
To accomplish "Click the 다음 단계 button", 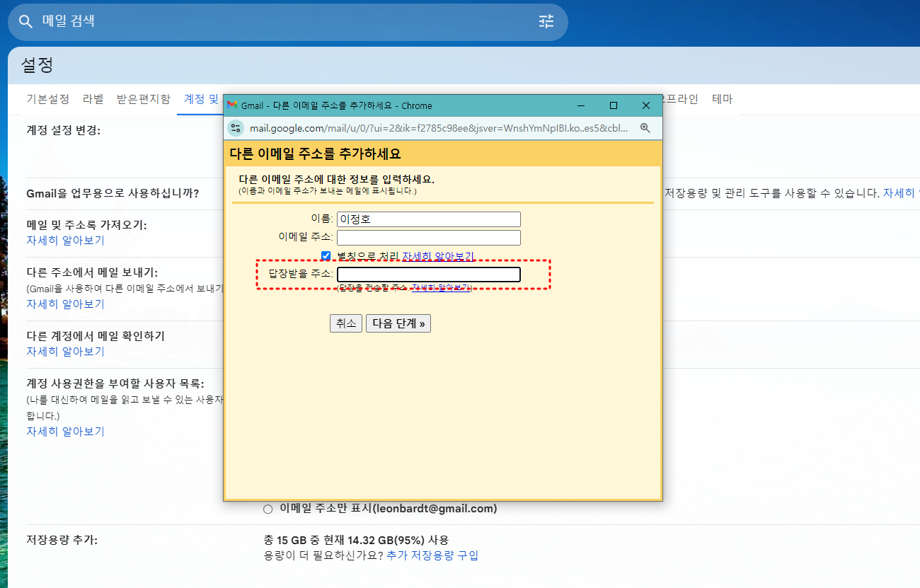I will [x=398, y=323].
